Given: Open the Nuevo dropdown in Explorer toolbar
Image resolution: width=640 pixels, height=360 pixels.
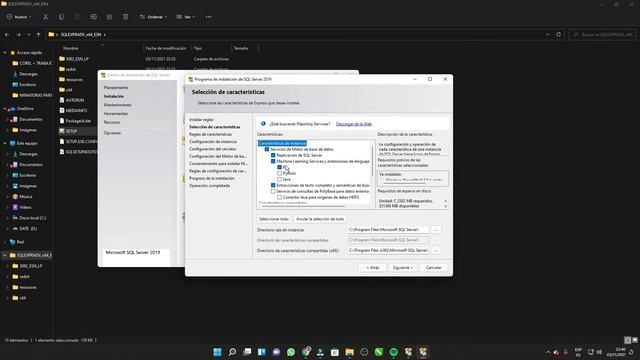Looking at the screenshot, I should point(19,17).
